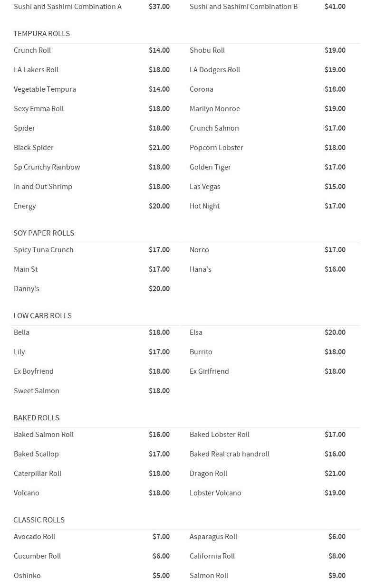Choose the Dragon Roll item
The width and height of the screenshot is (366, 588).
click(208, 474)
